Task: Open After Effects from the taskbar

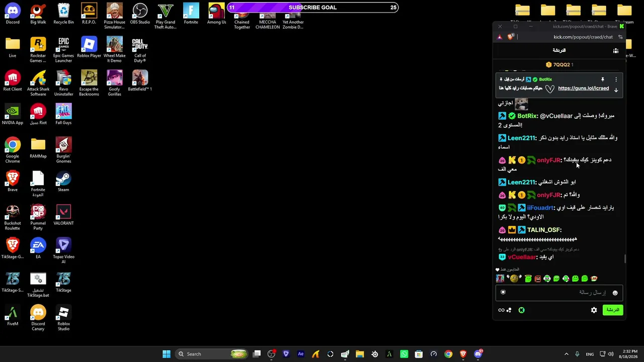Action: pyautogui.click(x=301, y=354)
